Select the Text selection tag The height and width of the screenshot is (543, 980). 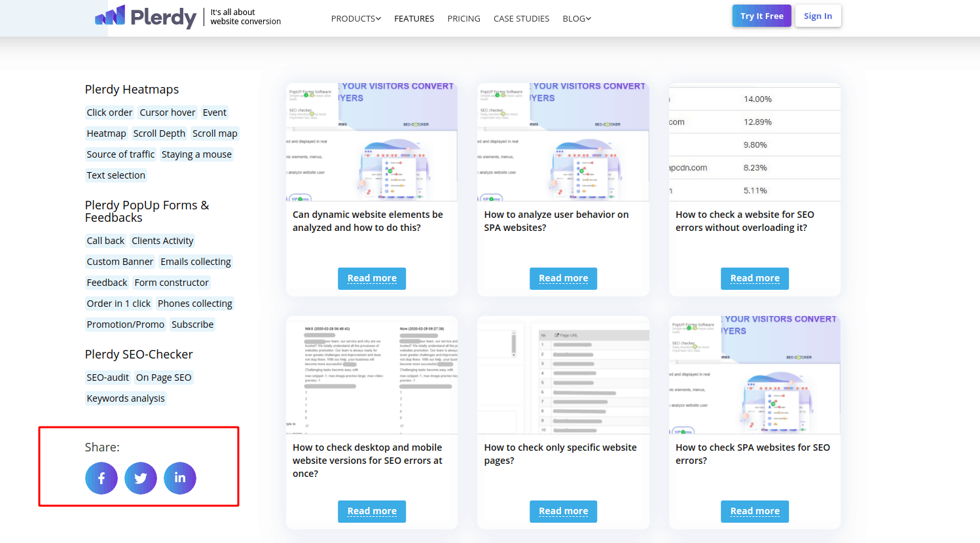[116, 175]
